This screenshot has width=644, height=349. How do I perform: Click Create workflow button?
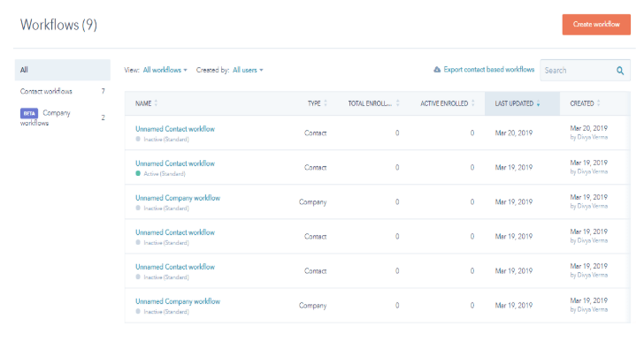[596, 25]
